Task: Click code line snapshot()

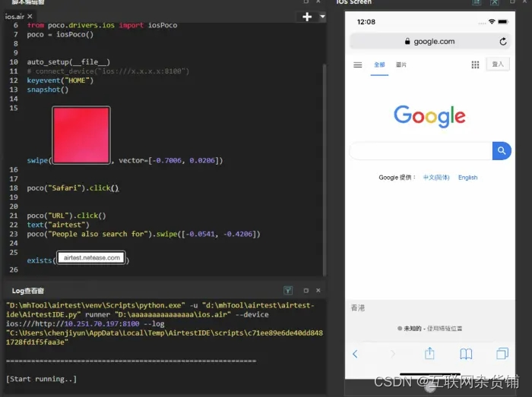Action: 47,90
